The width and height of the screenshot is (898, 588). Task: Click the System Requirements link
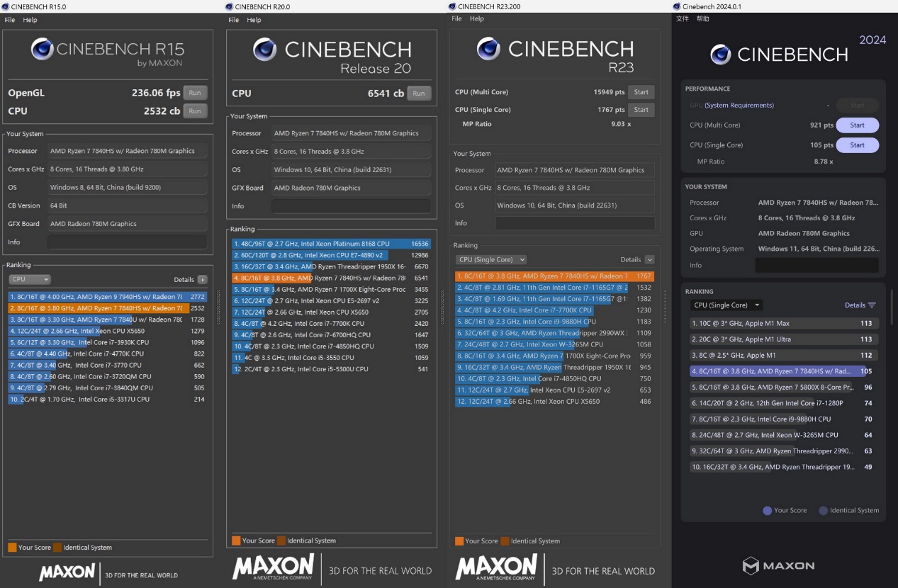coord(739,106)
